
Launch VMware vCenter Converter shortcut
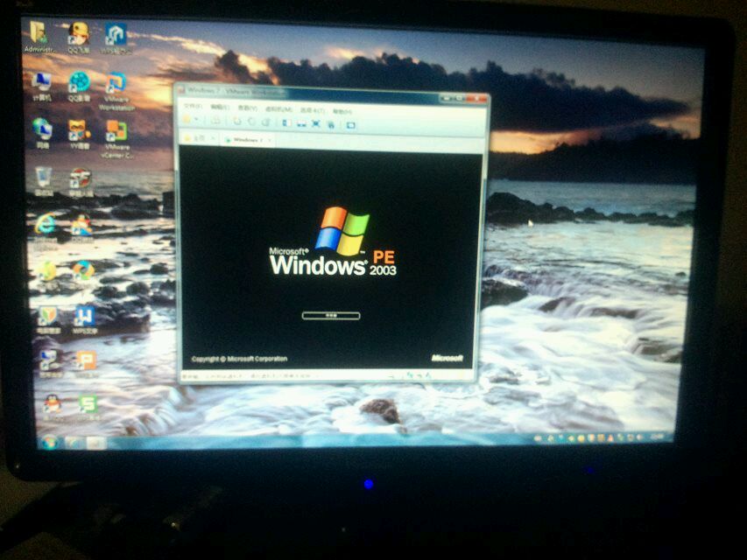(116, 138)
